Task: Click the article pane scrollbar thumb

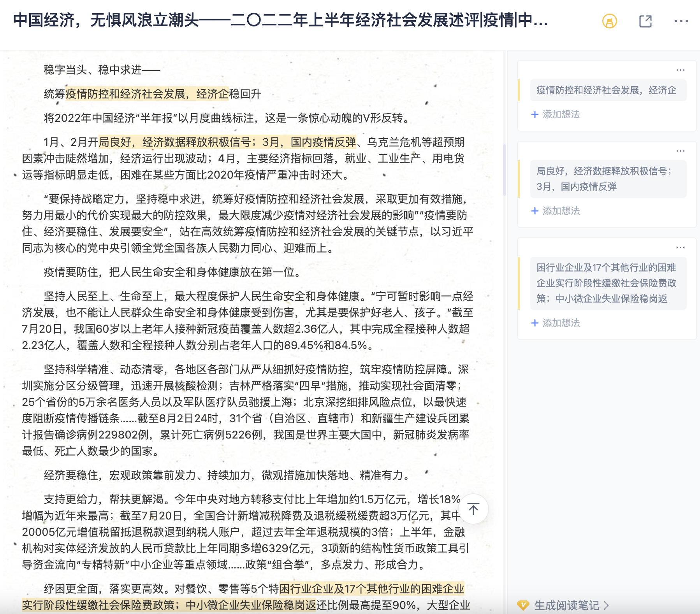Action: 504,170
